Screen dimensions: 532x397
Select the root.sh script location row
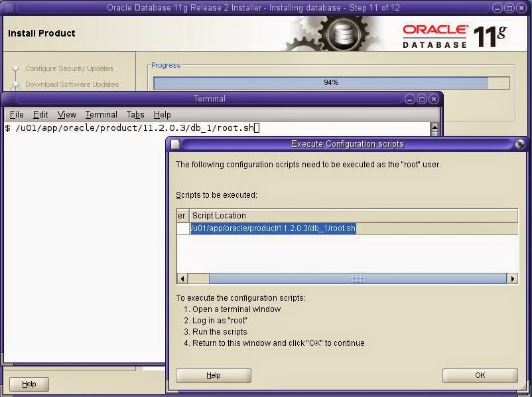pos(348,228)
